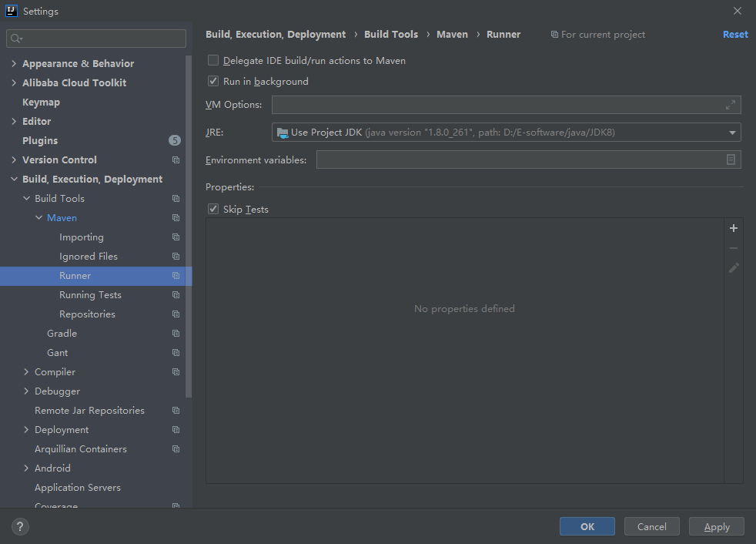Open the Environment variables list icon
756x544 pixels.
point(731,160)
